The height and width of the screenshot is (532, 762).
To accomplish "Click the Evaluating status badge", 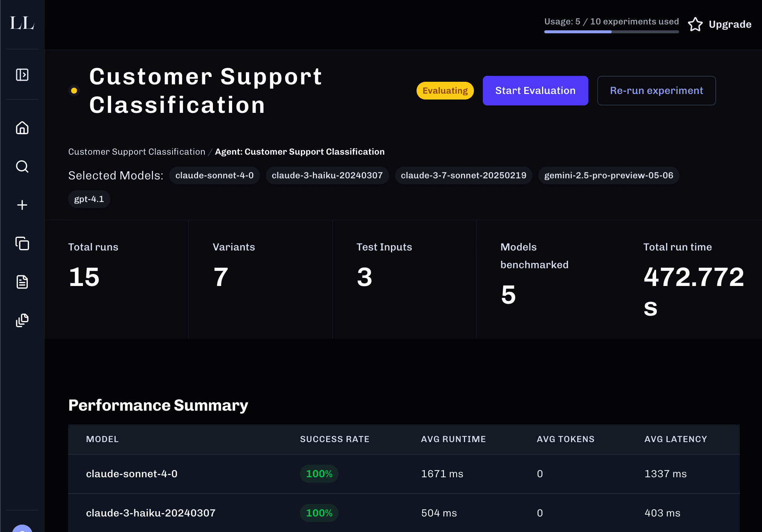I will pos(445,91).
